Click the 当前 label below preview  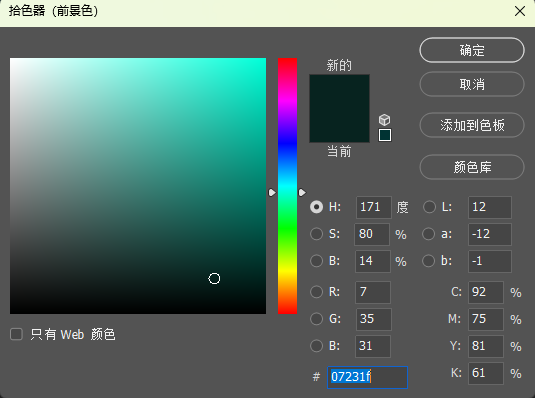[339, 151]
